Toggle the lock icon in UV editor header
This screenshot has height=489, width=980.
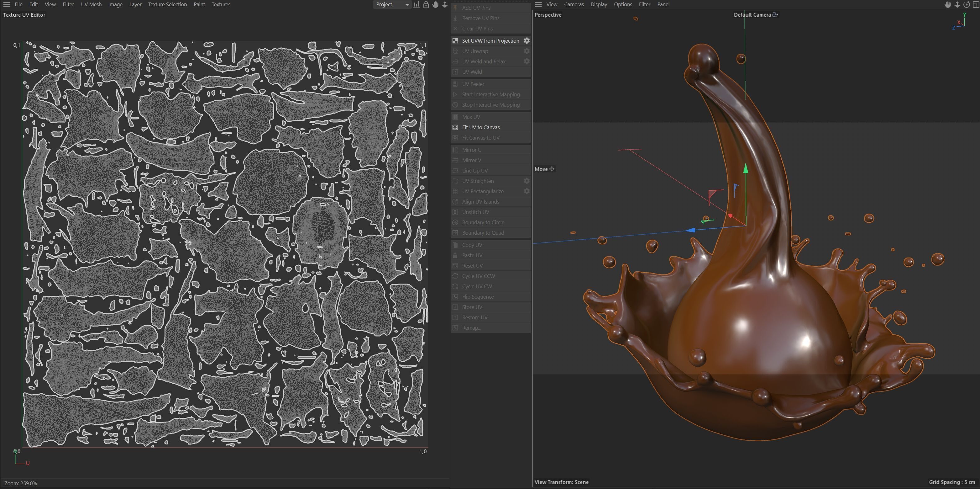(x=426, y=5)
